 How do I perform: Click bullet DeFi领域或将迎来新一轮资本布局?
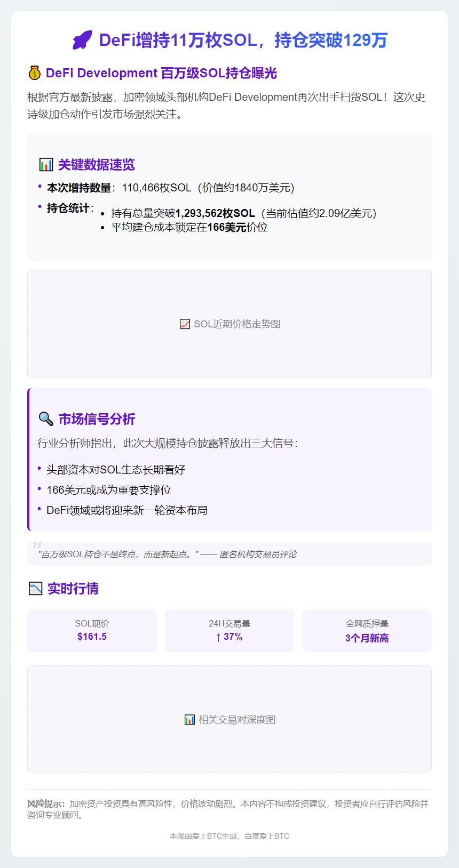(127, 510)
